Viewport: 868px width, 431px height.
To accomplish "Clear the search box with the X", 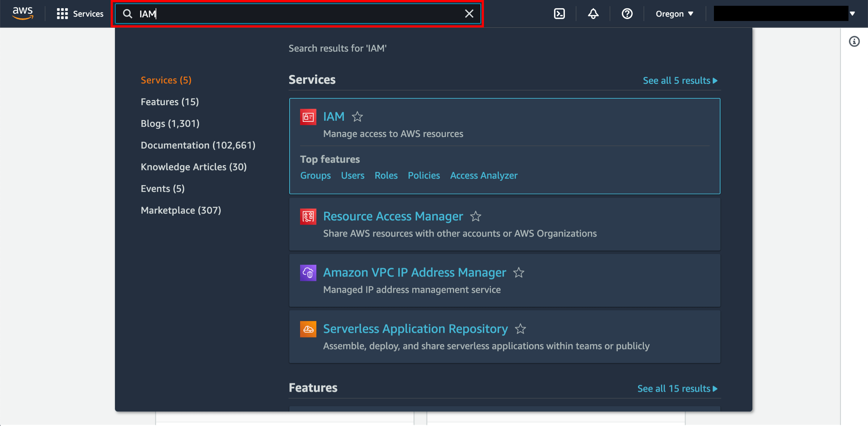I will click(x=469, y=13).
